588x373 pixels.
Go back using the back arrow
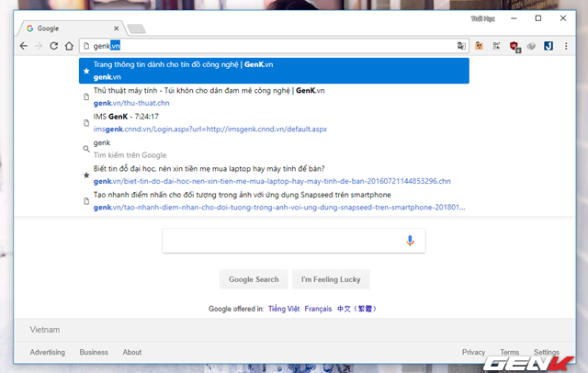(x=24, y=46)
